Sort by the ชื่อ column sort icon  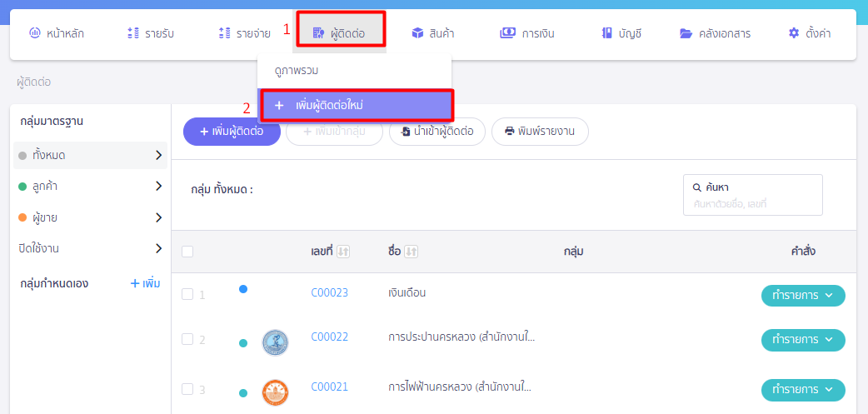[412, 252]
